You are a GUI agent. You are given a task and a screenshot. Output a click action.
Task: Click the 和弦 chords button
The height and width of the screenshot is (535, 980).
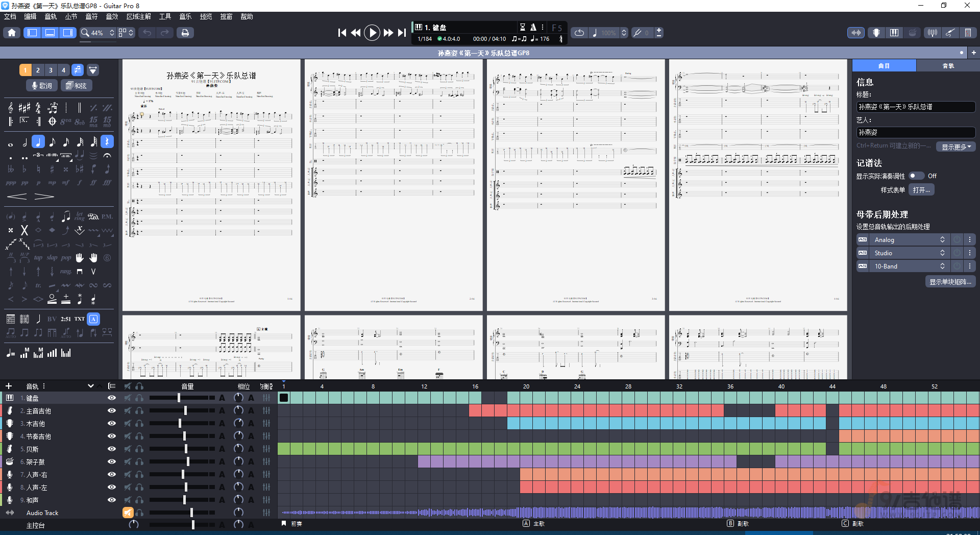[77, 85]
